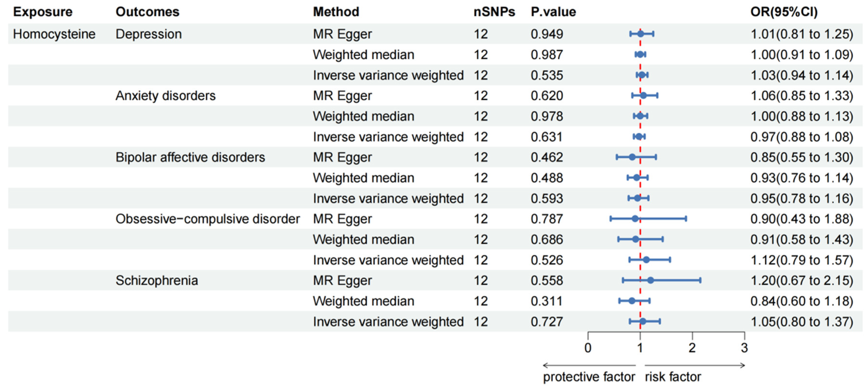The width and height of the screenshot is (868, 388).
Task: Click the Obsessive-compulsive disorder label
Action: (x=207, y=219)
